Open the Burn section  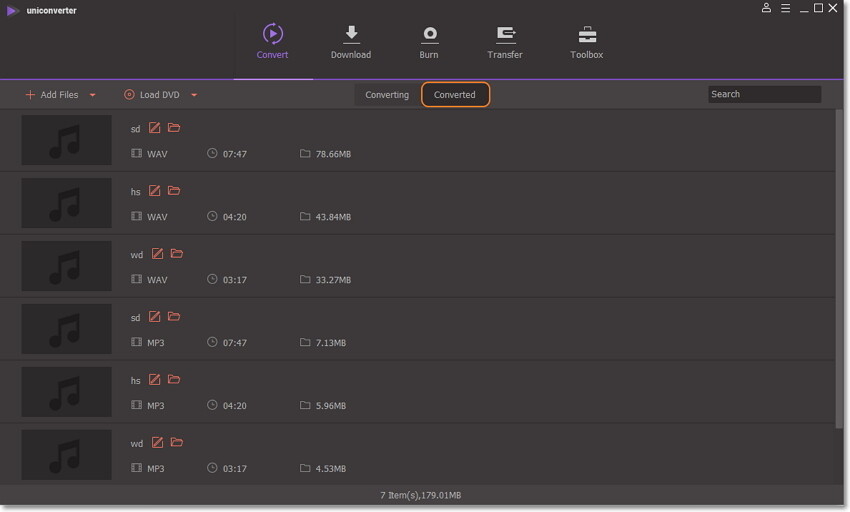[429, 41]
